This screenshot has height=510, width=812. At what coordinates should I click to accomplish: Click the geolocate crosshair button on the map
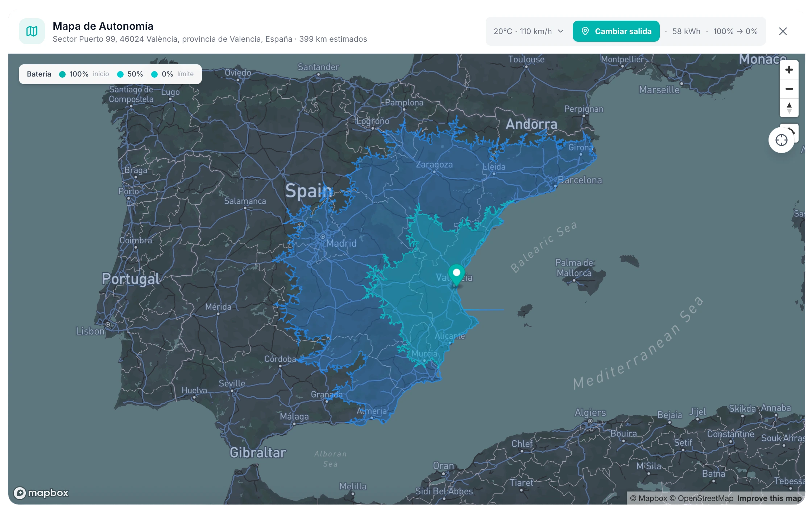pyautogui.click(x=782, y=140)
